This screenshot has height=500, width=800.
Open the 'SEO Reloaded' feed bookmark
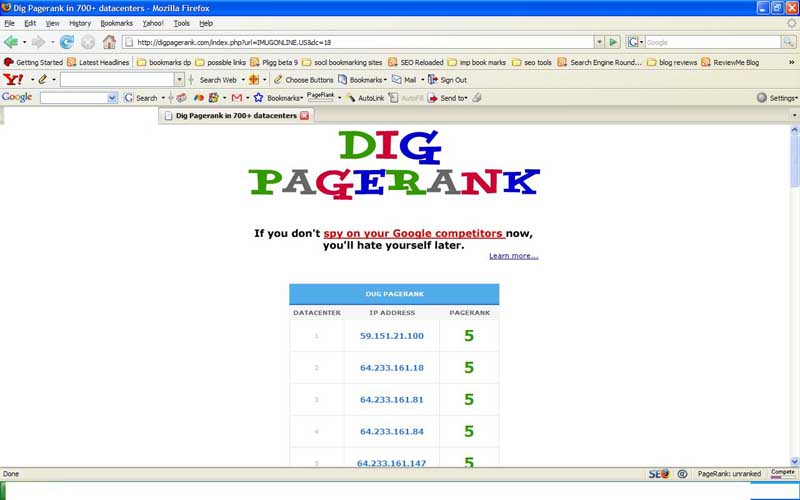pyautogui.click(x=415, y=62)
